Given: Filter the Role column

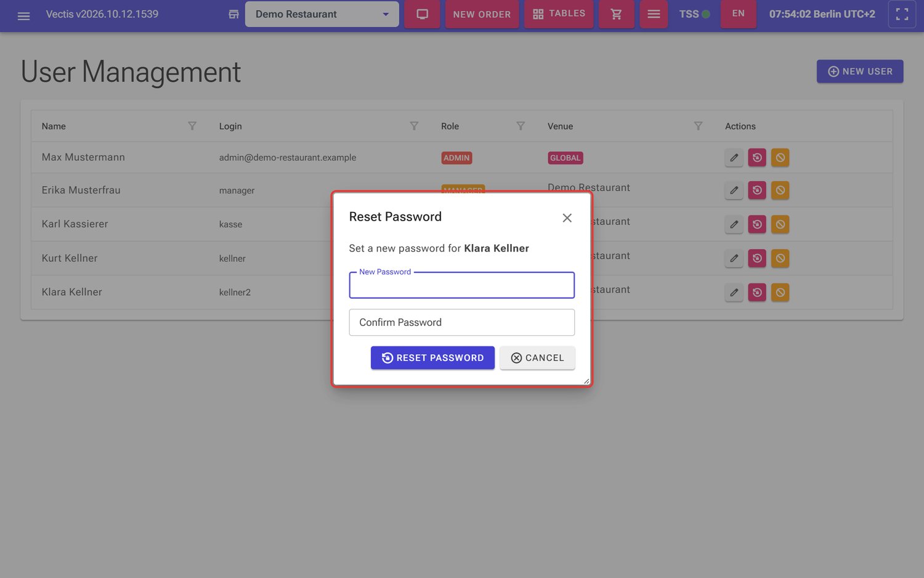Looking at the screenshot, I should pos(521,126).
